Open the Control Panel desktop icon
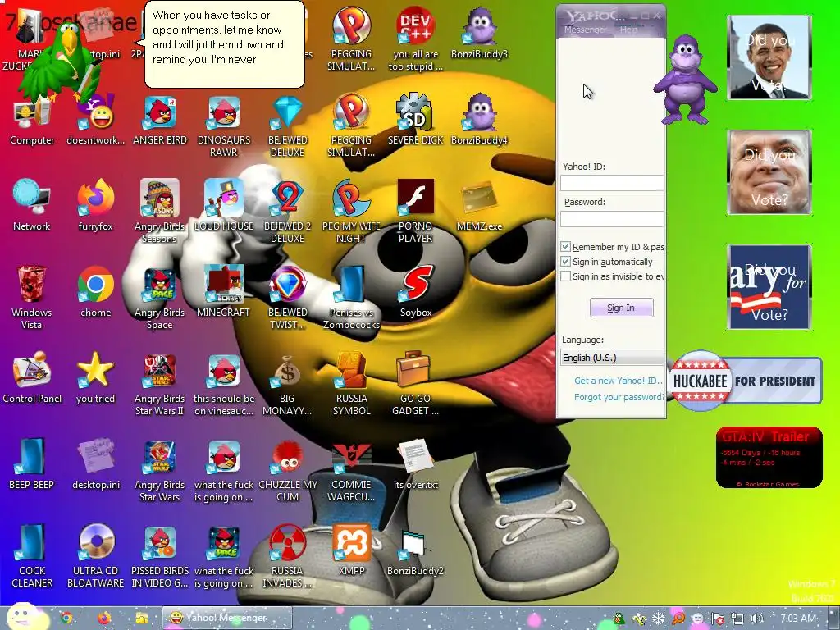Viewport: 840px width, 630px height. pyautogui.click(x=32, y=370)
